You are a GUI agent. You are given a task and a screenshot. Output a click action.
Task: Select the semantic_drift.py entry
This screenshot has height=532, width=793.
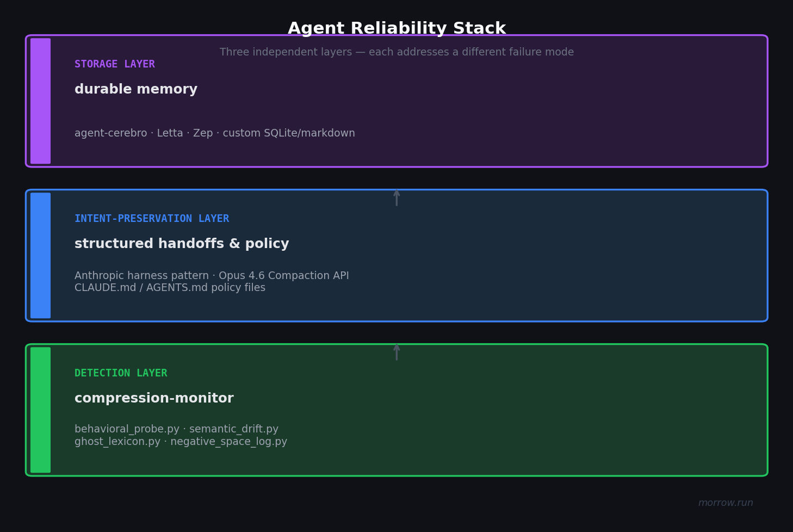tap(234, 429)
